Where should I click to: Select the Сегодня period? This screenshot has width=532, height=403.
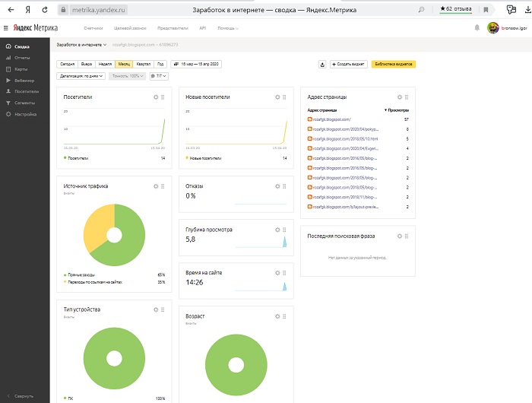pos(67,64)
